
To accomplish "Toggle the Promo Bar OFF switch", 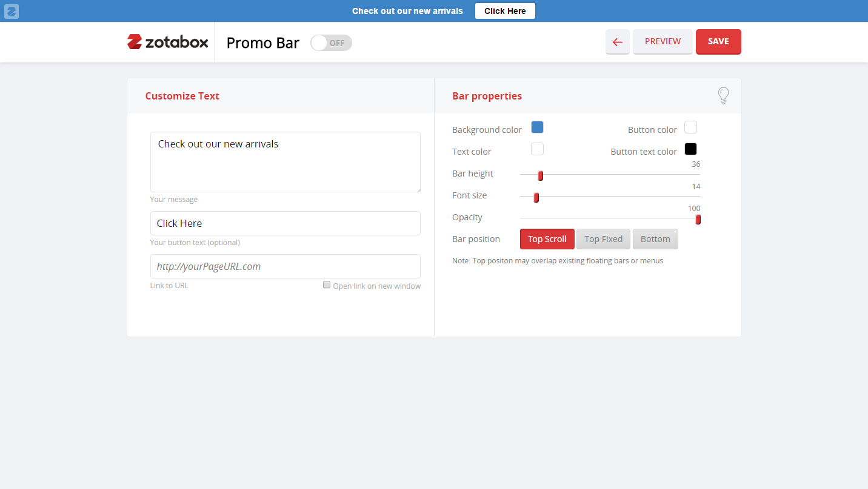I will click(x=330, y=42).
